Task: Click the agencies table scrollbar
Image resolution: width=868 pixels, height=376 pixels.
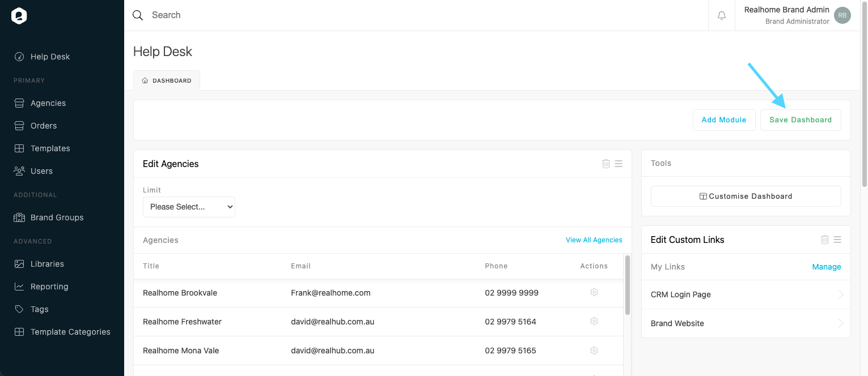Action: pyautogui.click(x=628, y=285)
